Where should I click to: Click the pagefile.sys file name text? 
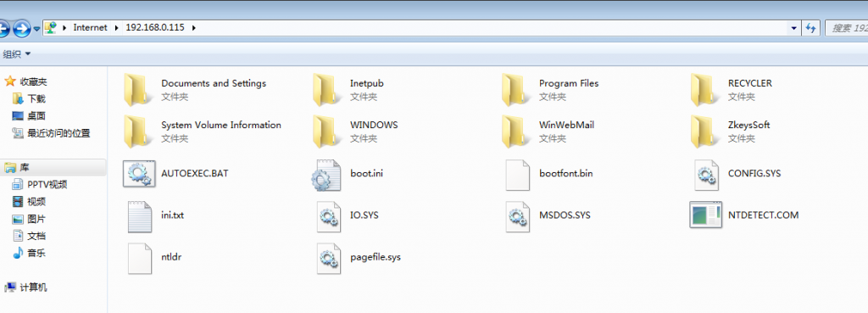(376, 258)
